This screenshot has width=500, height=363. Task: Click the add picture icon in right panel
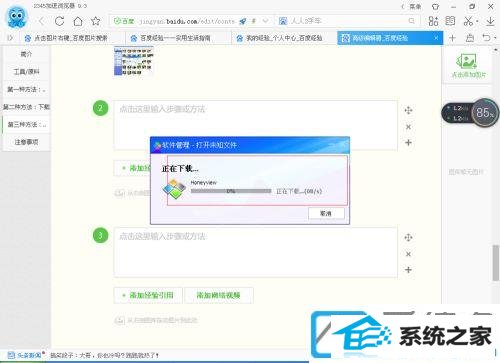pos(467,61)
